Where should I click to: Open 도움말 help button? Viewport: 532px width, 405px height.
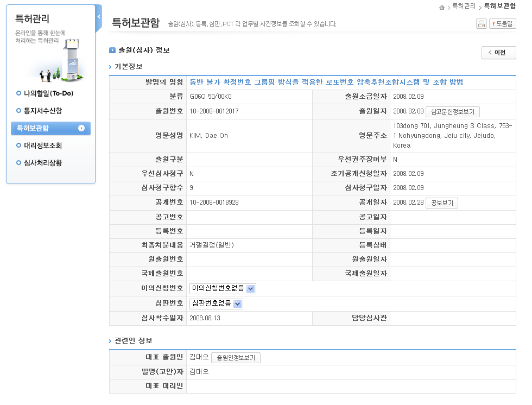click(x=502, y=23)
